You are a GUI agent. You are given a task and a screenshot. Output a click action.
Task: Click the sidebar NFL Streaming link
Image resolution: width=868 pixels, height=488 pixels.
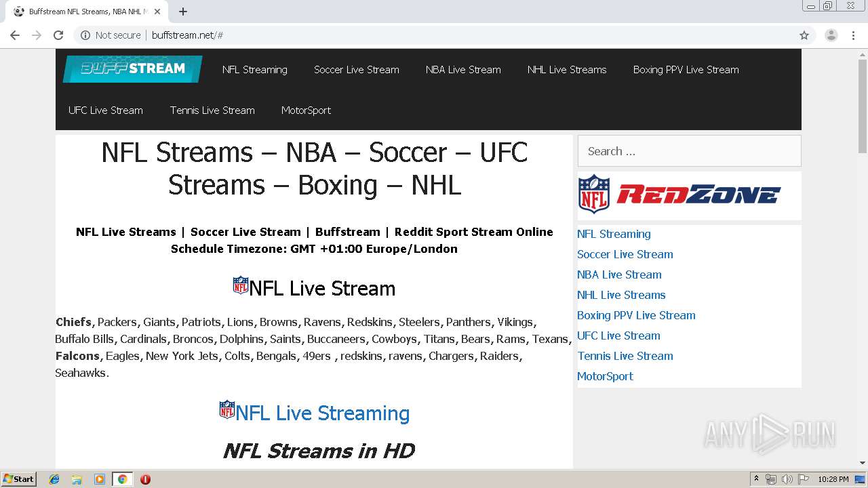614,234
